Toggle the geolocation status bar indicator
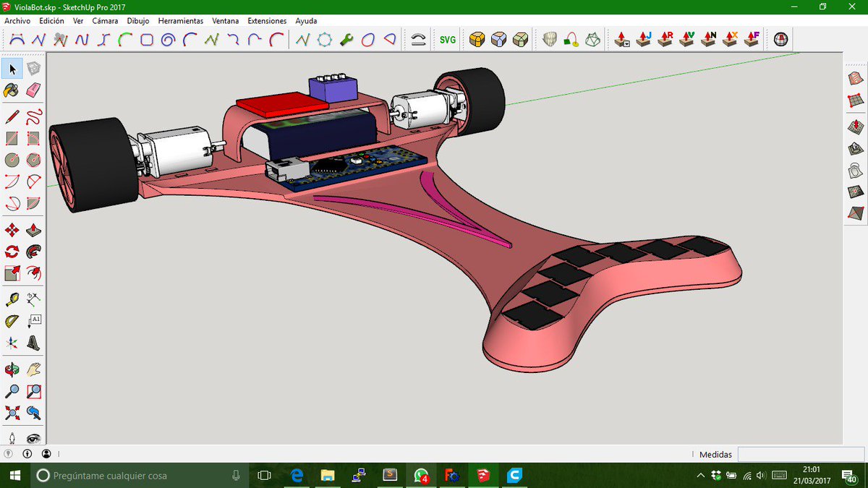 click(9, 454)
